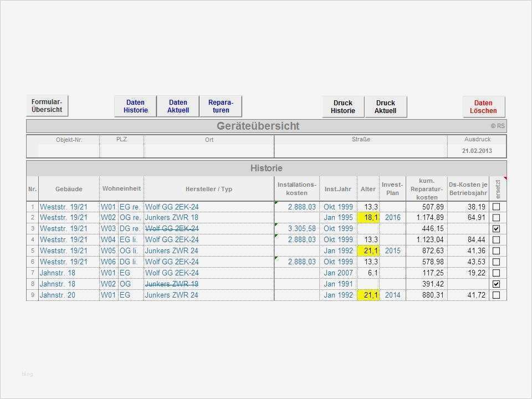This screenshot has width=532, height=399.
Task: Click the Daten Aktuell button
Action: [x=178, y=106]
